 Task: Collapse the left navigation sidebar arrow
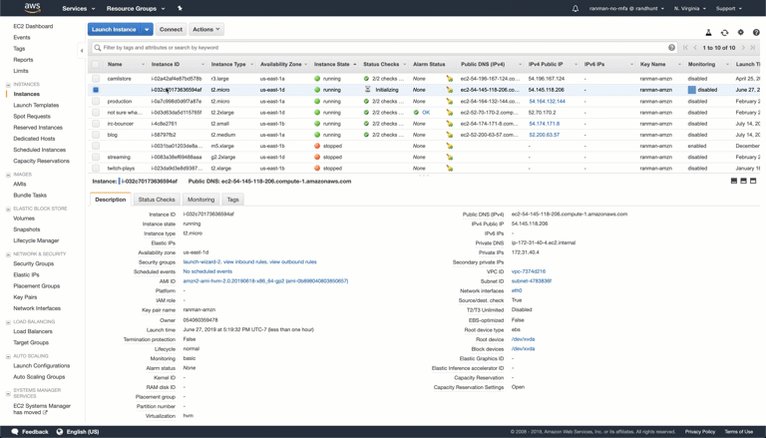point(82,50)
